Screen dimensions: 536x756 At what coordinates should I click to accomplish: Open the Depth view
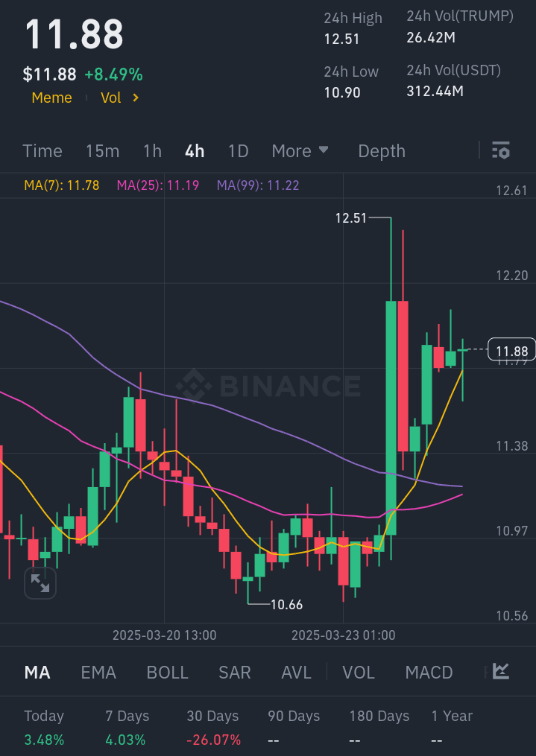pos(382,150)
